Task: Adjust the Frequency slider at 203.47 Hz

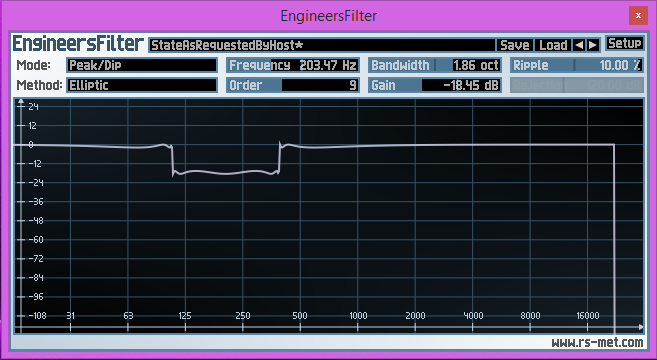Action: [292, 65]
